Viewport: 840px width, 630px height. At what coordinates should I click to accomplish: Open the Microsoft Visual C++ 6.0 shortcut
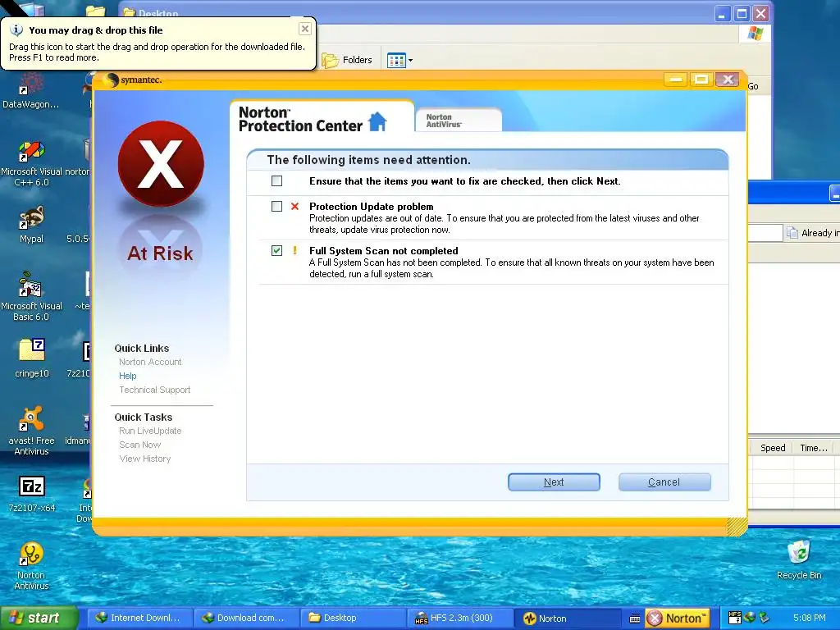coord(31,163)
